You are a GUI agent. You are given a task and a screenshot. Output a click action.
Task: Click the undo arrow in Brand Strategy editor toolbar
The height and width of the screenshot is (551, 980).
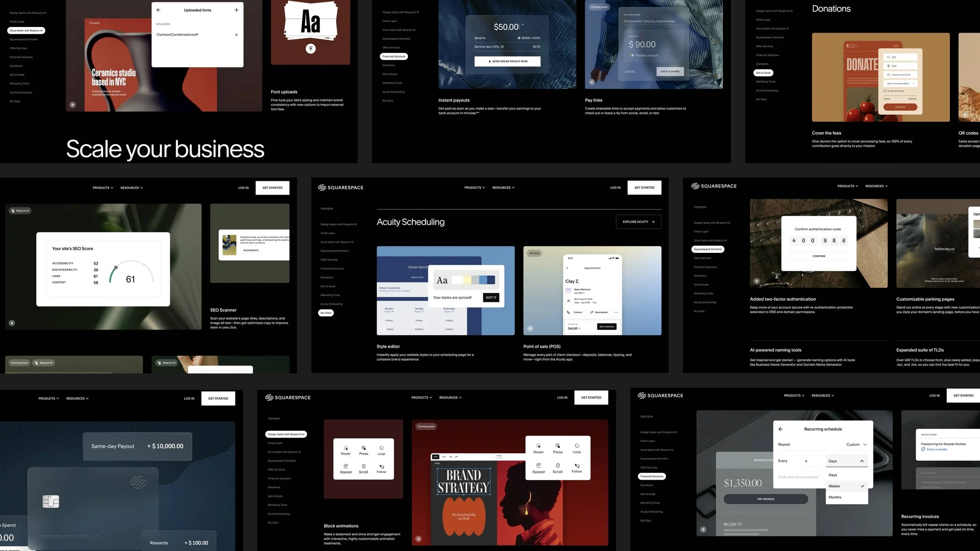coord(451,457)
